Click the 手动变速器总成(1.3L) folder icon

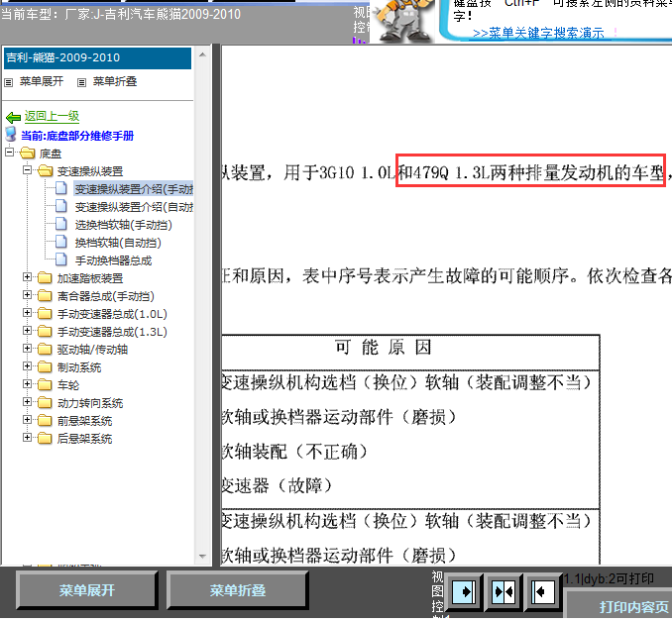45,332
